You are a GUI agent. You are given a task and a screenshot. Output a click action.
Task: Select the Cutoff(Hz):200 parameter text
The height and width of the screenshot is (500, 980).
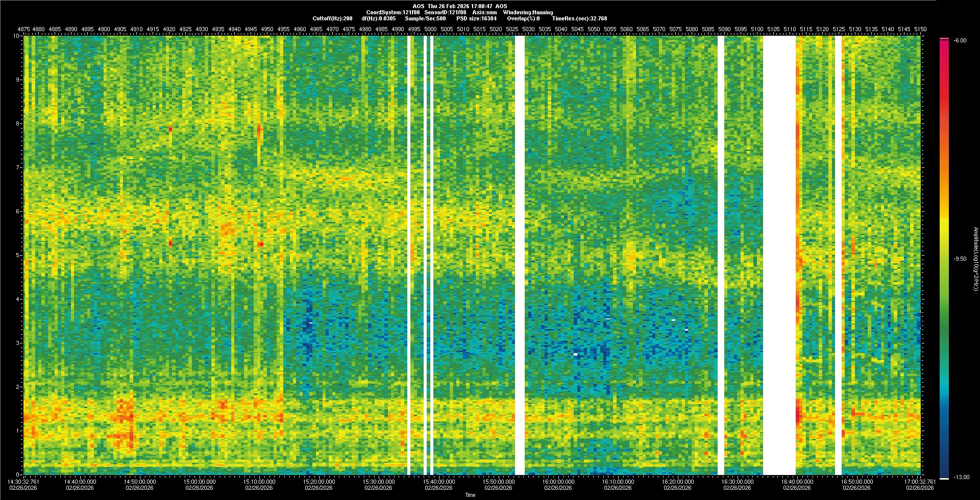pos(332,18)
